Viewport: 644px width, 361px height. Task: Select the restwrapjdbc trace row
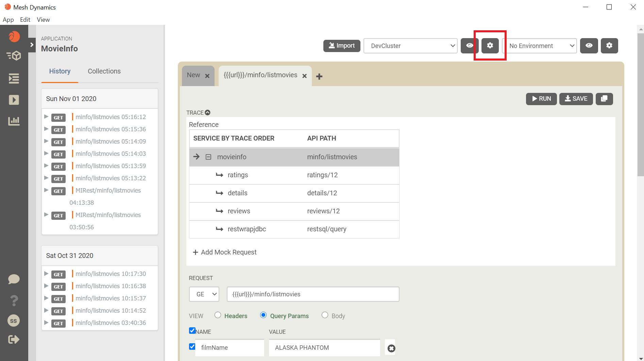[x=294, y=229]
